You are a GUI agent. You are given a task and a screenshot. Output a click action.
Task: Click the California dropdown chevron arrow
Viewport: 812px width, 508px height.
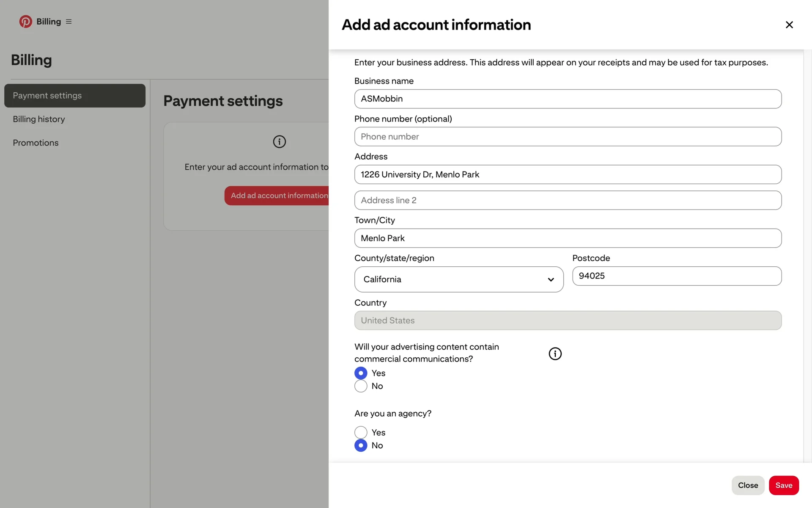(551, 279)
